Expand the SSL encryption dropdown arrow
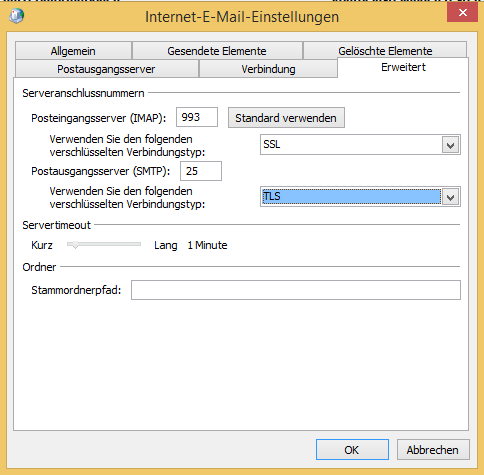This screenshot has width=484, height=475. (451, 145)
